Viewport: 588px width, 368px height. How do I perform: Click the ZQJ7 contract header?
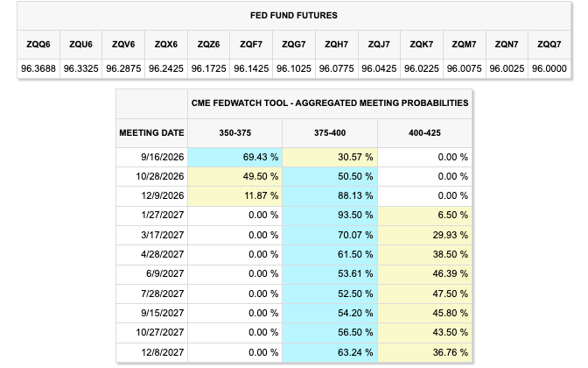click(379, 45)
